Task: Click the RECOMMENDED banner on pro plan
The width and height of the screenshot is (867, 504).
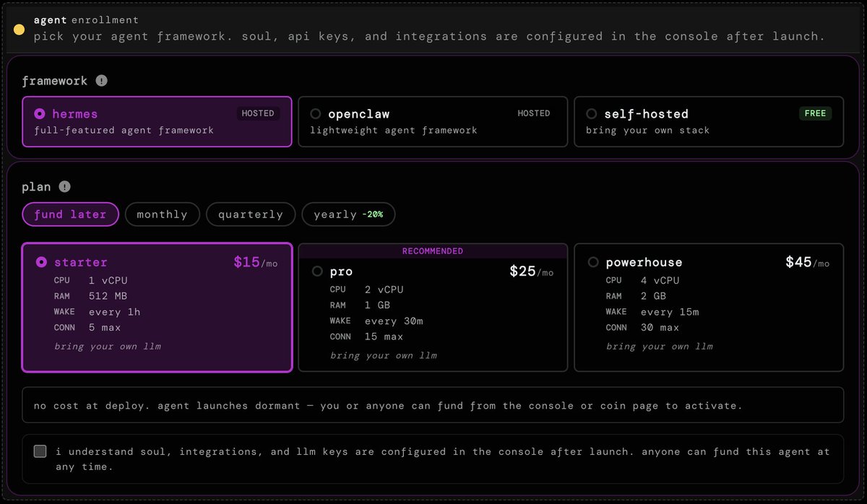Action: pyautogui.click(x=433, y=251)
